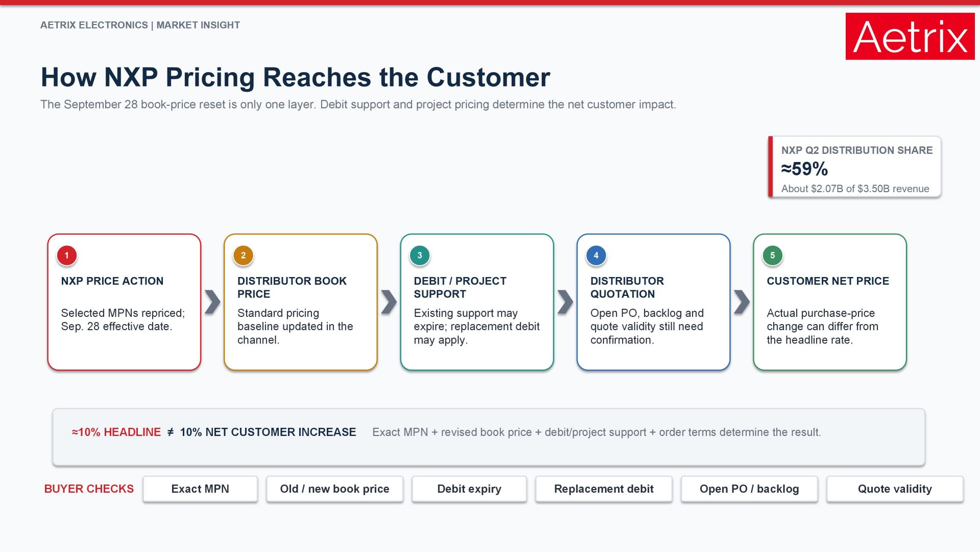Click the DEBIT / PROJECT SUPPORT card heading
Viewport: 980px width, 552px height.
tap(460, 287)
